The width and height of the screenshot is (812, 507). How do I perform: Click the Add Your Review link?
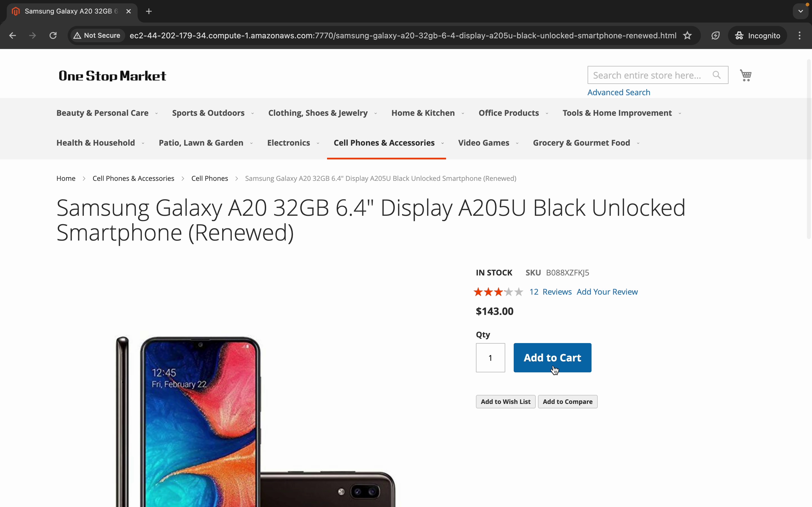coord(607,292)
